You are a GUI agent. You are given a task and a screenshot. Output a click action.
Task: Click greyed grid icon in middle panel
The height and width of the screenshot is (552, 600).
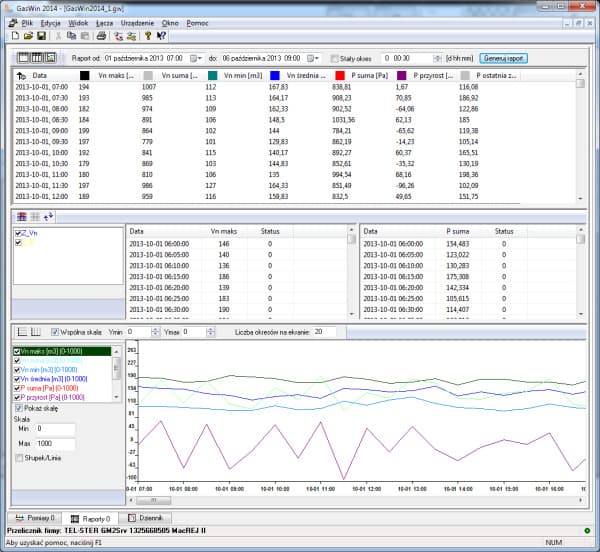pos(35,217)
